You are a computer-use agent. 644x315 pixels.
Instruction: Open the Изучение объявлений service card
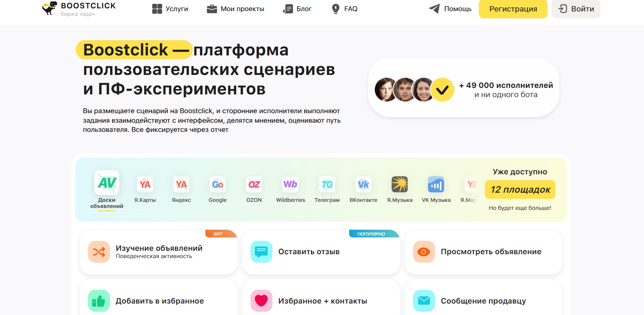(x=158, y=252)
